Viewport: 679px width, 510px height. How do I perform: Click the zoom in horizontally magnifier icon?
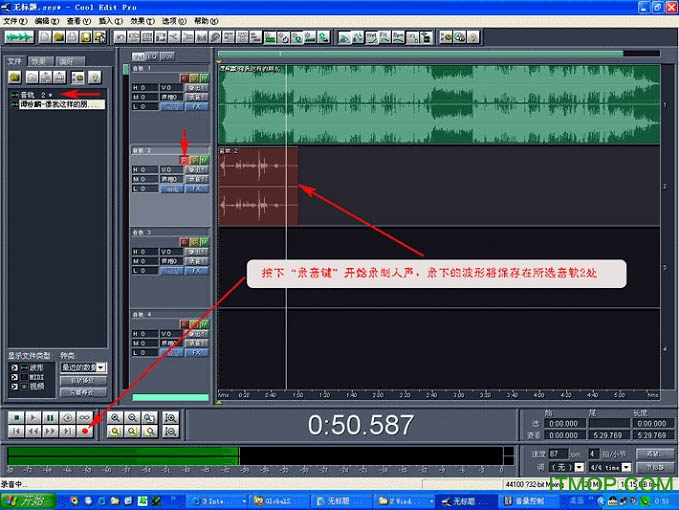tap(116, 417)
